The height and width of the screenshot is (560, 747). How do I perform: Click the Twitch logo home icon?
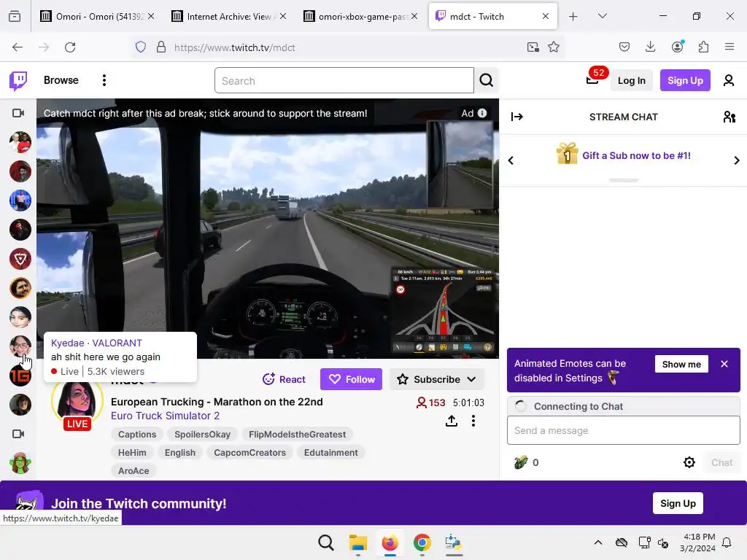[18, 80]
